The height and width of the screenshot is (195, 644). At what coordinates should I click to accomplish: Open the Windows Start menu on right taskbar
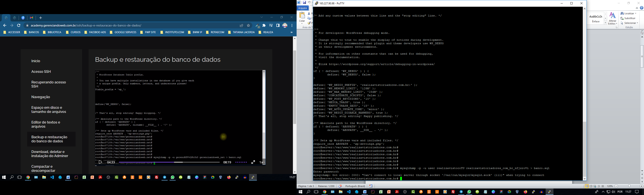pos(301,192)
